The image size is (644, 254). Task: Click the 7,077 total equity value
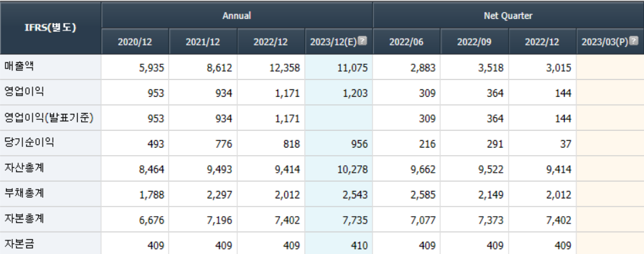[423, 220]
